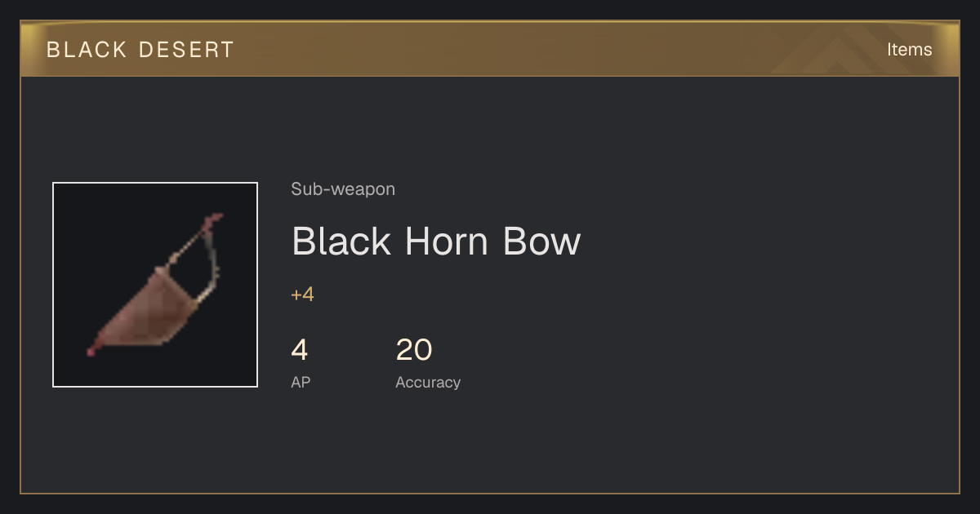This screenshot has width=980, height=514.
Task: Click the Black Horn Bow item icon
Action: pos(155,285)
